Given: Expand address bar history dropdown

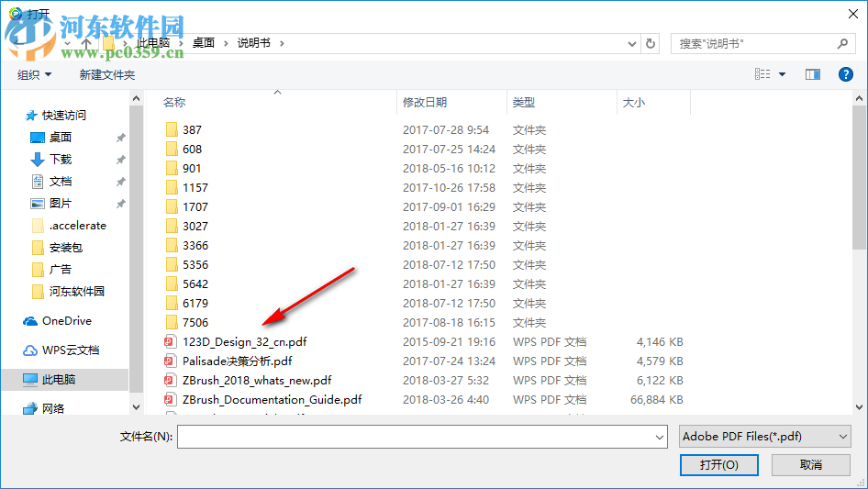Looking at the screenshot, I should [x=631, y=44].
